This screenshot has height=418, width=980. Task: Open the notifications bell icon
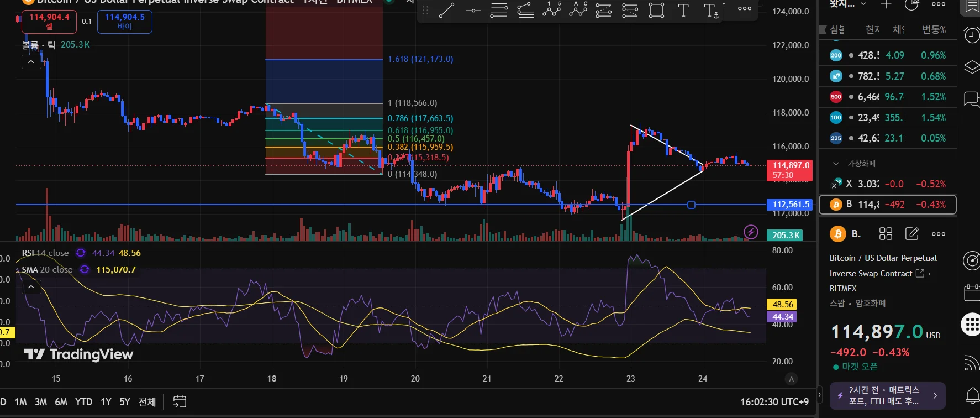(x=971, y=395)
